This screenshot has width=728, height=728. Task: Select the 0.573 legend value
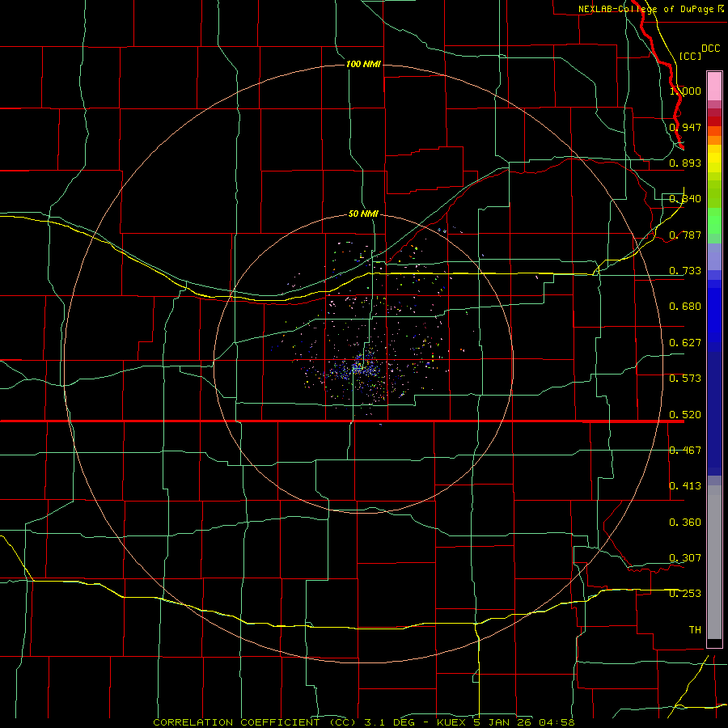click(x=685, y=379)
